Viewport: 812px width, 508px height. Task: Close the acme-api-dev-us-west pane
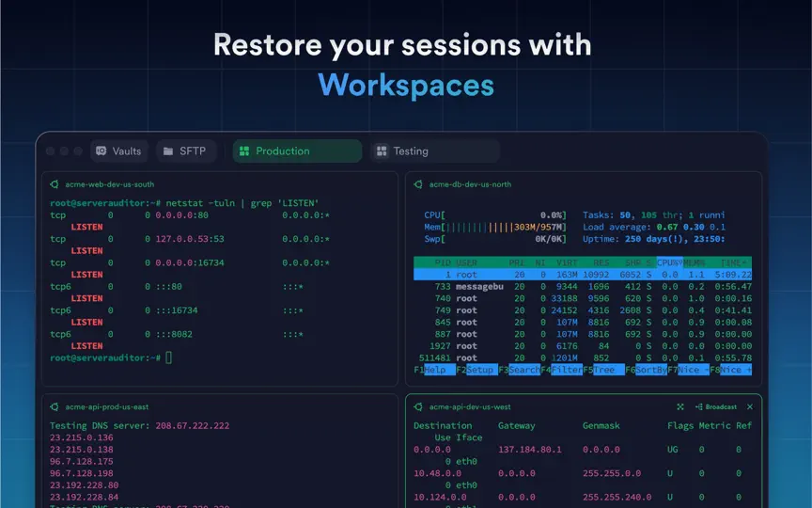[750, 407]
